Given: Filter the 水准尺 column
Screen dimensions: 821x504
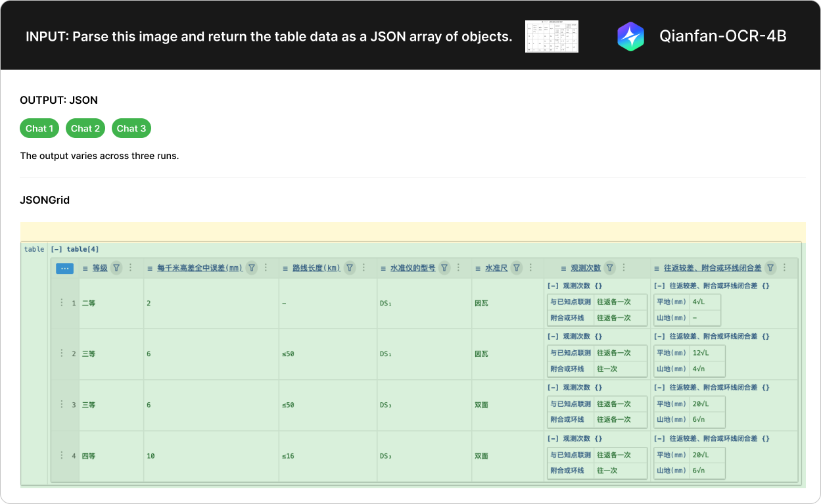Looking at the screenshot, I should pyautogui.click(x=517, y=267).
